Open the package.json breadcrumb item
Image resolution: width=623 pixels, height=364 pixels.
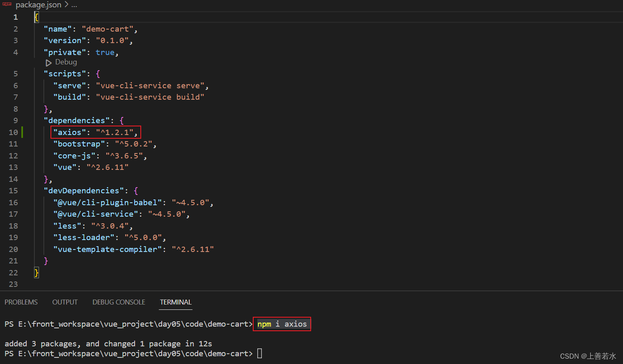pyautogui.click(x=39, y=5)
